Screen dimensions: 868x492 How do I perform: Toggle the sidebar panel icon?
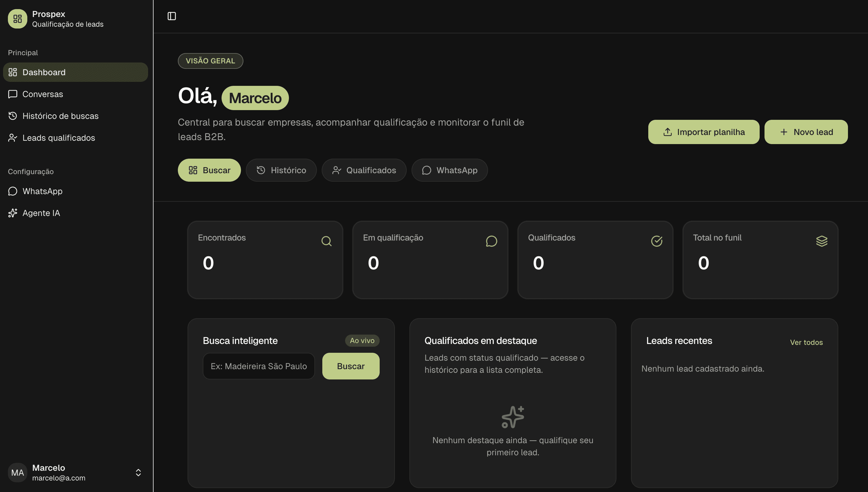172,16
